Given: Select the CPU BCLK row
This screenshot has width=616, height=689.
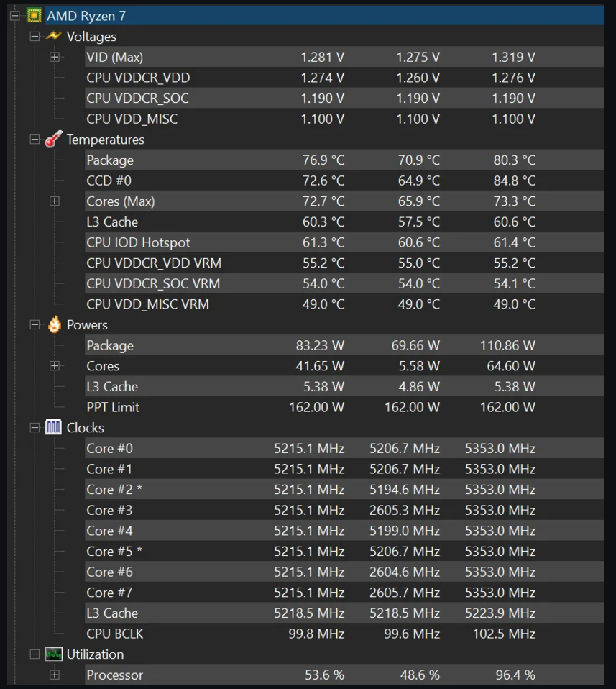Looking at the screenshot, I should (x=344, y=634).
